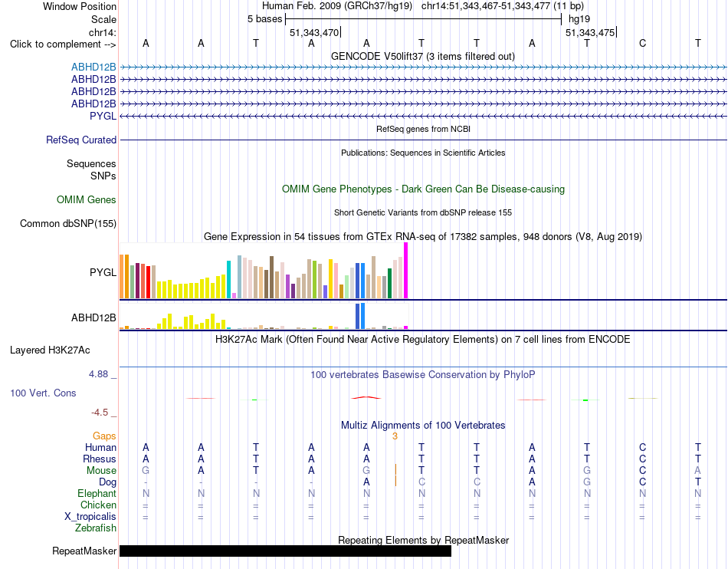728x569 pixels.
Task: Click the 'Human Feb. 2009 (GRCh37/hg19)' header text
Action: point(337,6)
